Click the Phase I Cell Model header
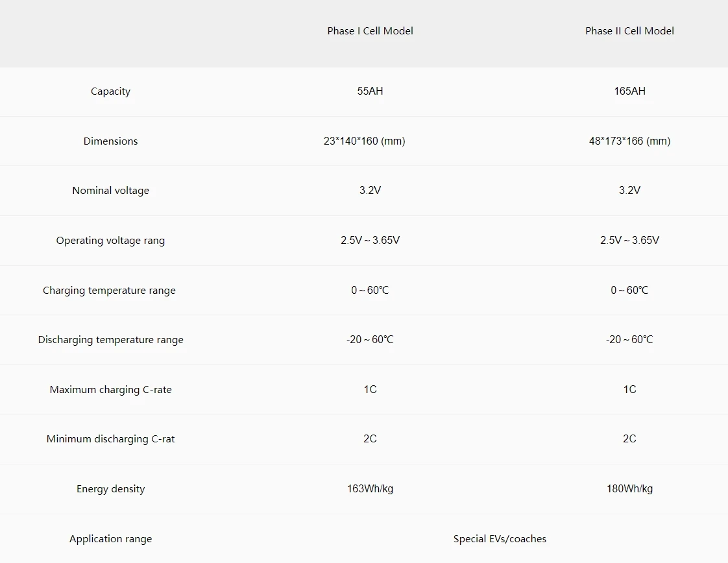Viewport: 728px width, 563px height. pyautogui.click(x=370, y=31)
